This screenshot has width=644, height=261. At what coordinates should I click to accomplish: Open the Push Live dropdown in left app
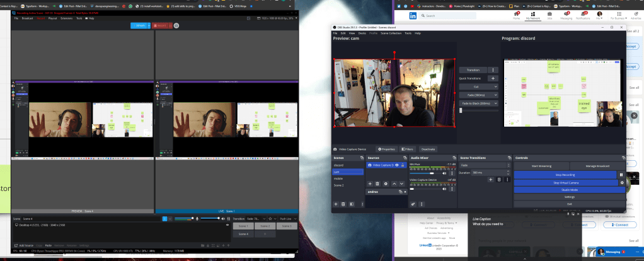287,219
